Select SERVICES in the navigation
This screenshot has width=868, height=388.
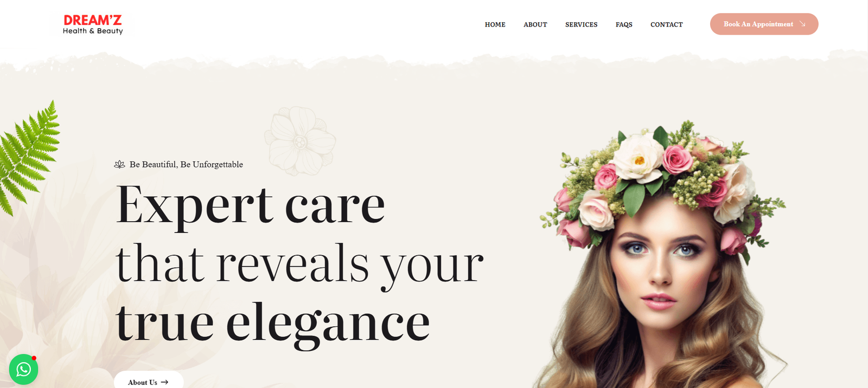pos(581,24)
